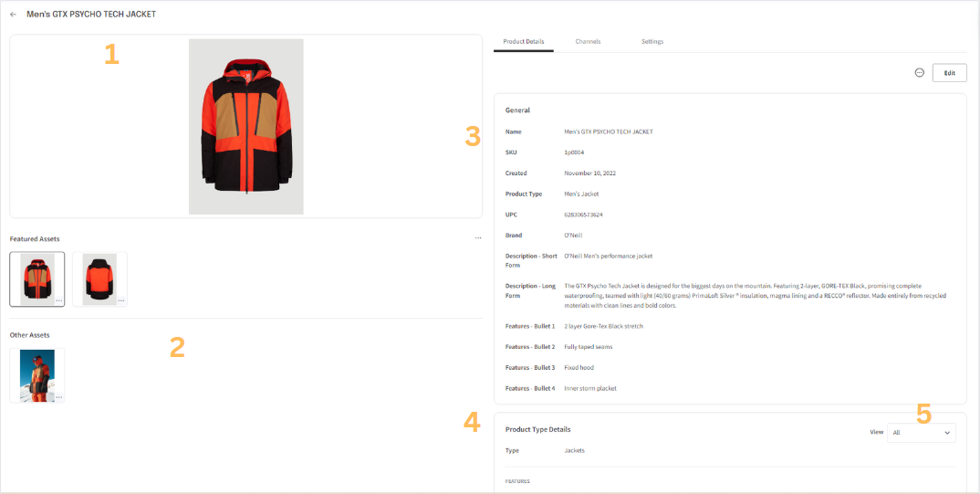The width and height of the screenshot is (980, 494).
Task: Click the large jacket preview image
Action: pos(246,126)
